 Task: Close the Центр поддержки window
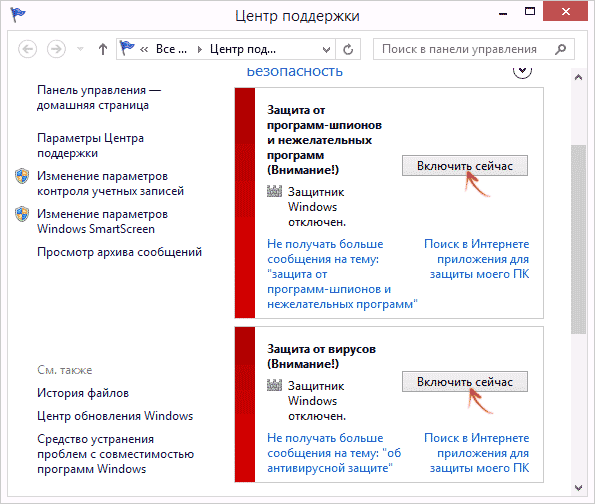[x=565, y=11]
